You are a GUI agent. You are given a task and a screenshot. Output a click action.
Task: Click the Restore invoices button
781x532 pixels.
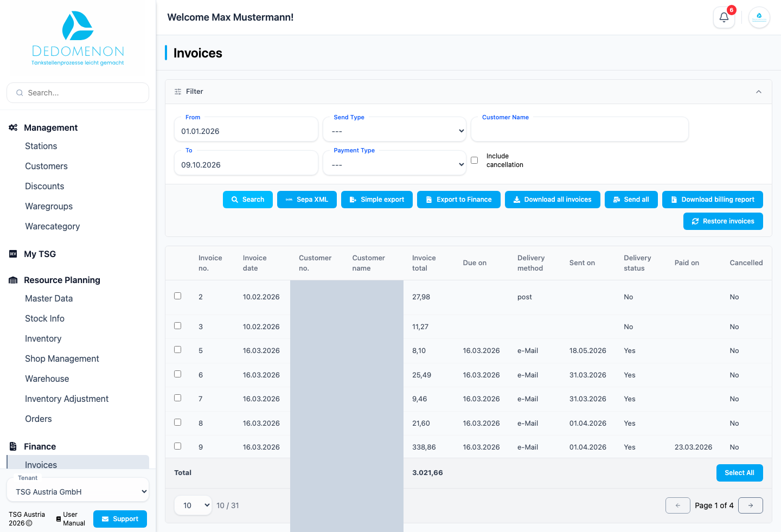point(723,221)
